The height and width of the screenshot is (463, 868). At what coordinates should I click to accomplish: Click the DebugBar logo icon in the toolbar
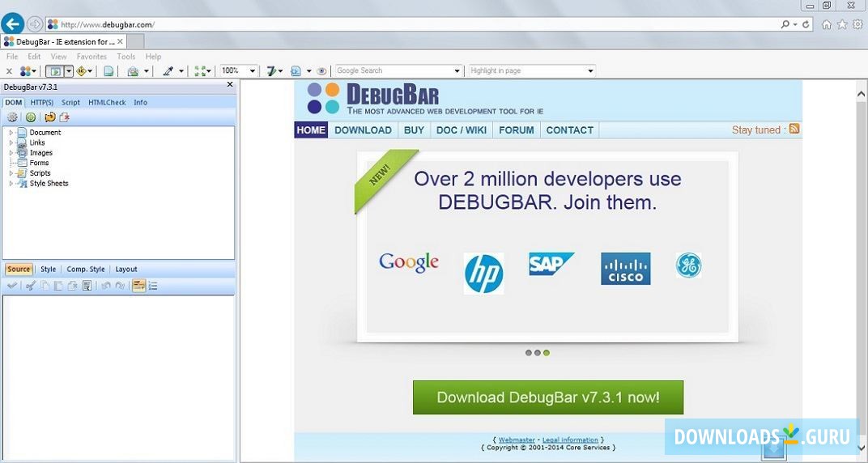click(x=25, y=70)
